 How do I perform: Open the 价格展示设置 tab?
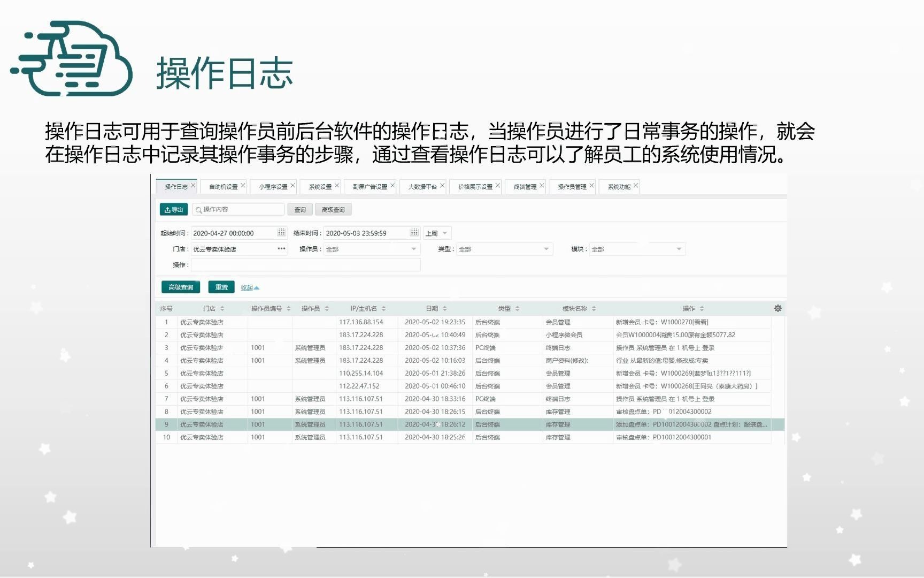coord(475,187)
